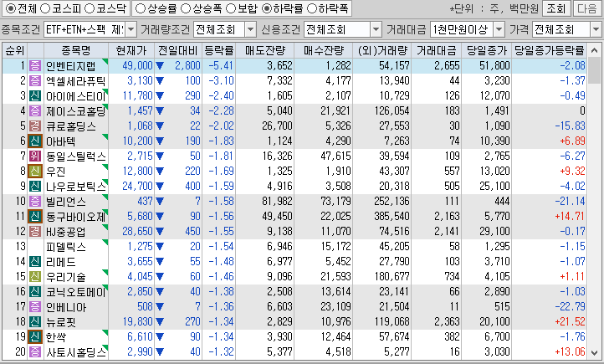Viewport: 604px width, 364px height.
Task: Select stock name 피델릭스
Action: [66, 247]
